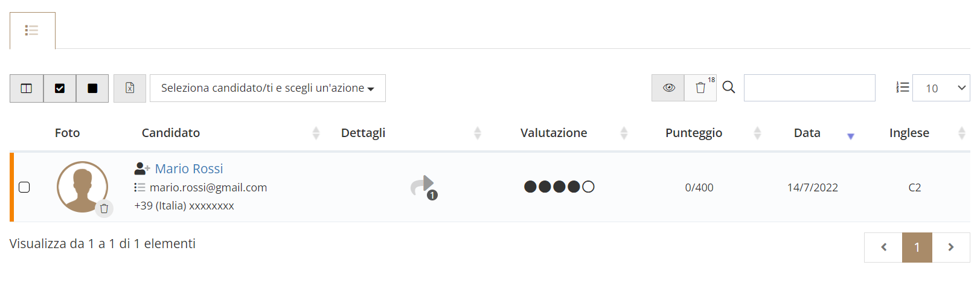Delete Mario Rossi's photo with trash icon
The height and width of the screenshot is (291, 980).
tap(104, 208)
